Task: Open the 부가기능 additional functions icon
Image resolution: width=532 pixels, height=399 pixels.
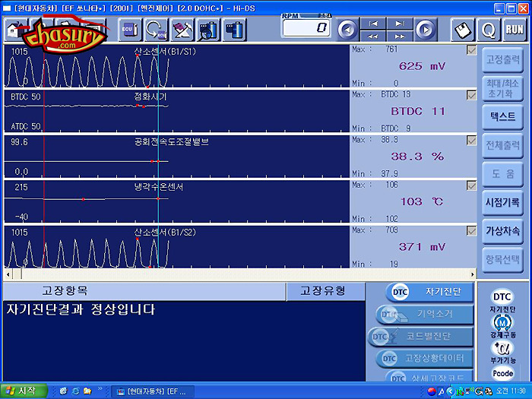Action: (502, 351)
